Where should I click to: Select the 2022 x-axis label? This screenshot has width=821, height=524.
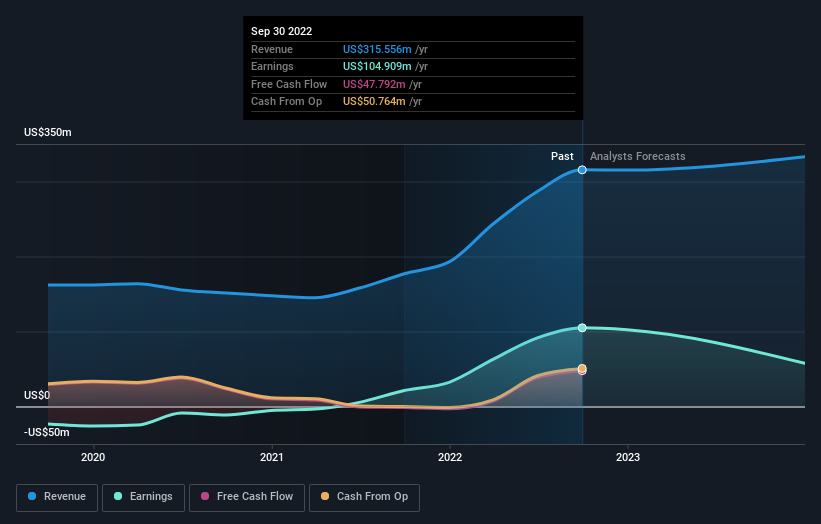pos(450,458)
